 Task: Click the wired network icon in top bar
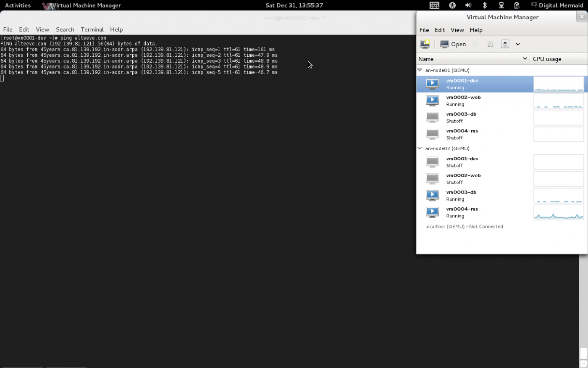pyautogui.click(x=501, y=5)
